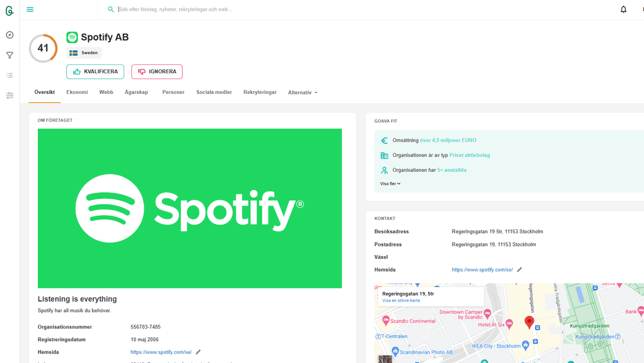
Task: Click Postadress 'Regeringsgatan 19, 11153 Stockholm' value
Action: point(494,245)
